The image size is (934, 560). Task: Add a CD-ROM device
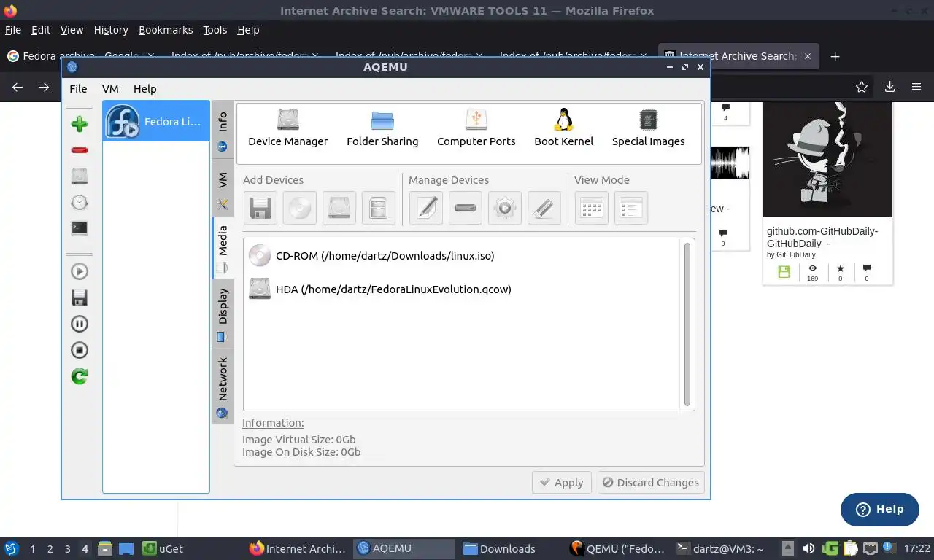click(300, 209)
